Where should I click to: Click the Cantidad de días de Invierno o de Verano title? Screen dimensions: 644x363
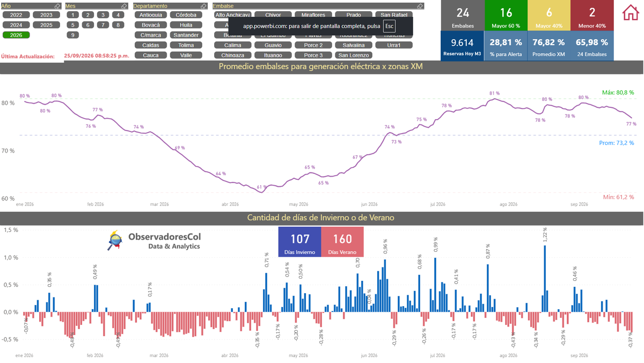click(x=321, y=217)
